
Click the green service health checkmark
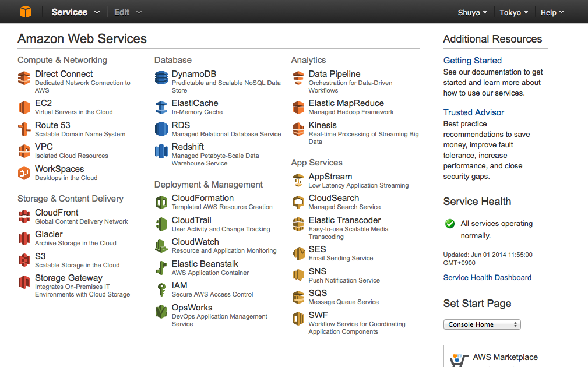(x=450, y=224)
